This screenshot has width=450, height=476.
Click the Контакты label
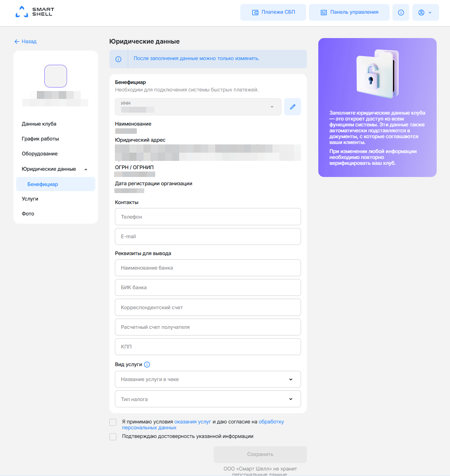(x=127, y=202)
